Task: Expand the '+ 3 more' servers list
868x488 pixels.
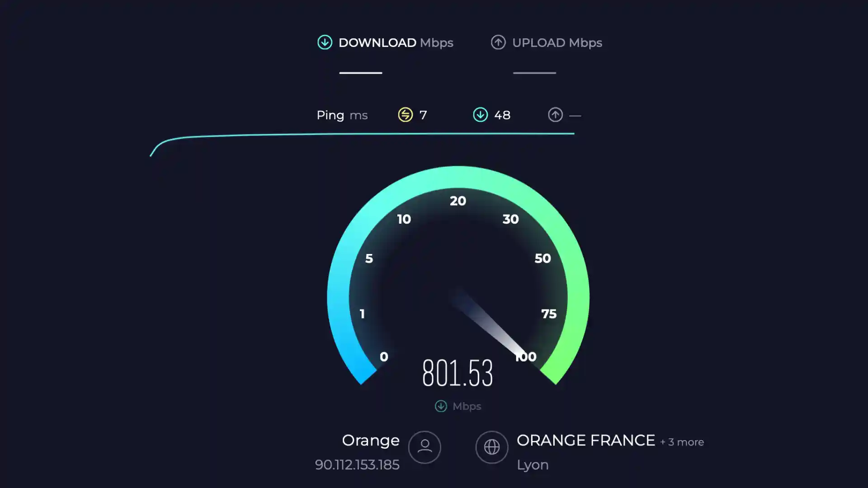Action: [682, 442]
